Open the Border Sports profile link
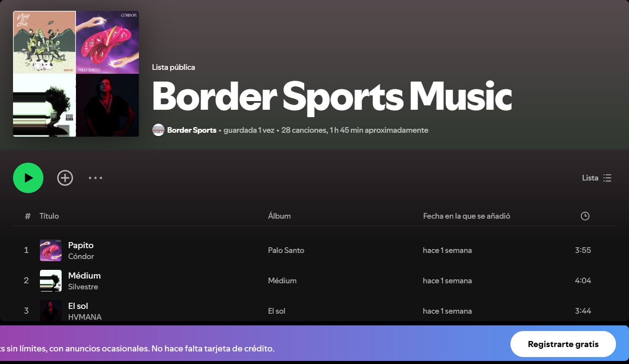 tap(192, 130)
